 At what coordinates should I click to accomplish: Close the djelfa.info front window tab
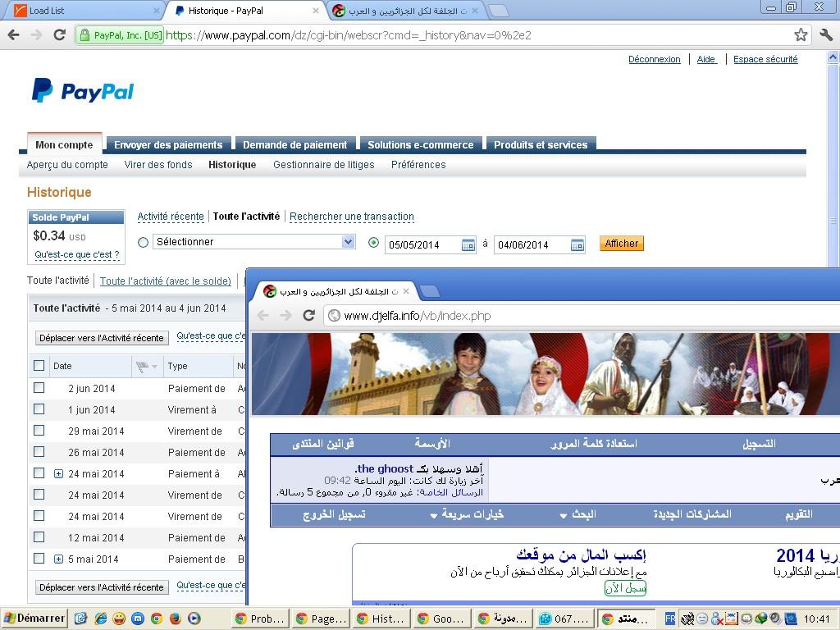pos(406,291)
